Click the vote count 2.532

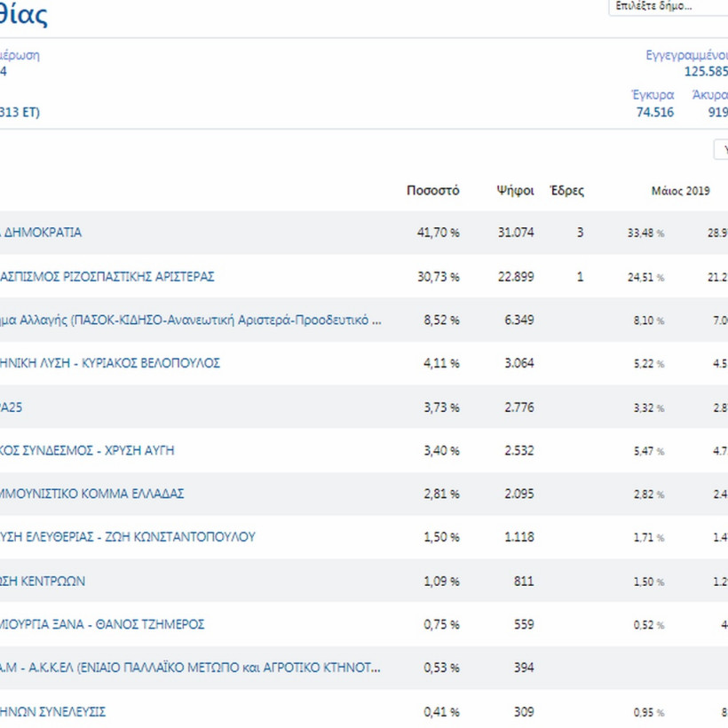[x=519, y=450]
